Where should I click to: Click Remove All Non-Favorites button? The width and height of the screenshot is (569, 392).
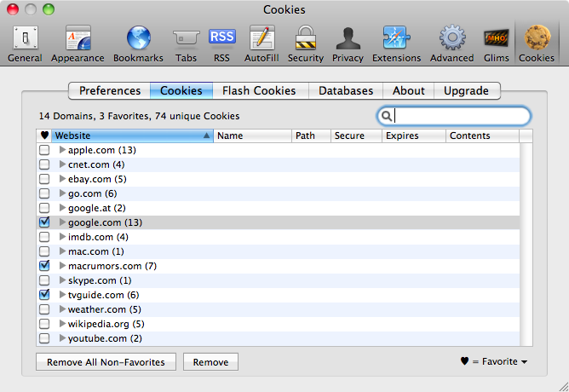click(106, 362)
